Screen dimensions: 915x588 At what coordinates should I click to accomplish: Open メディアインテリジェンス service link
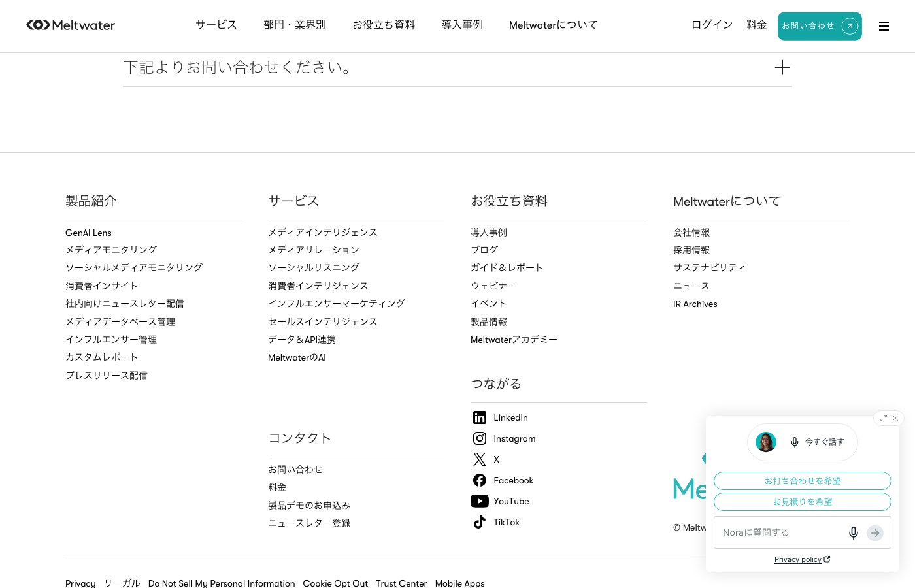(x=323, y=233)
